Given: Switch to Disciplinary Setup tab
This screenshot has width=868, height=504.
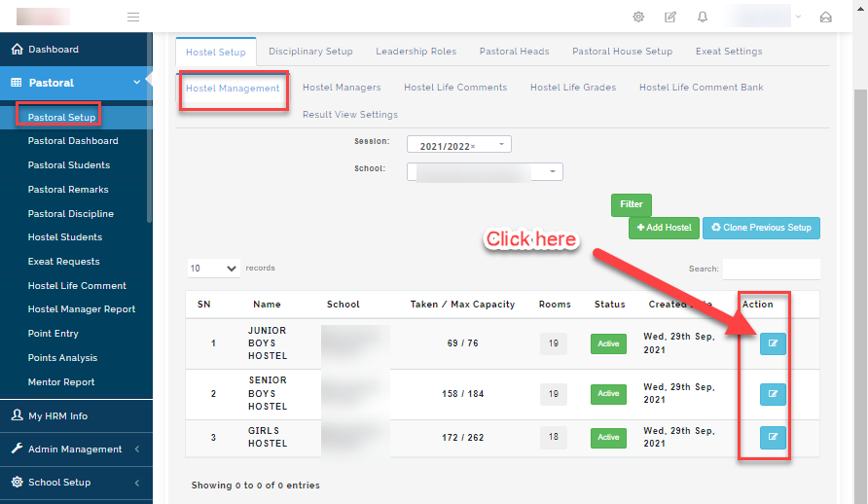Looking at the screenshot, I should (x=310, y=51).
